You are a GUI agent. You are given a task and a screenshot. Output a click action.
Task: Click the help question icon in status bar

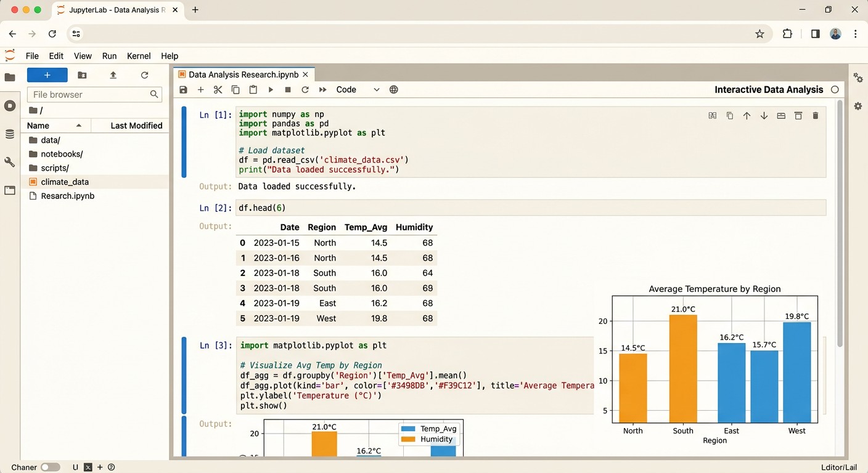pyautogui.click(x=112, y=467)
